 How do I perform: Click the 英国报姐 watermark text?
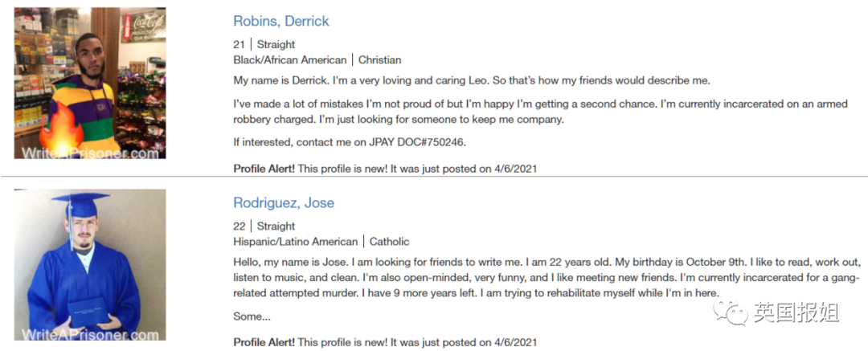coord(796,312)
